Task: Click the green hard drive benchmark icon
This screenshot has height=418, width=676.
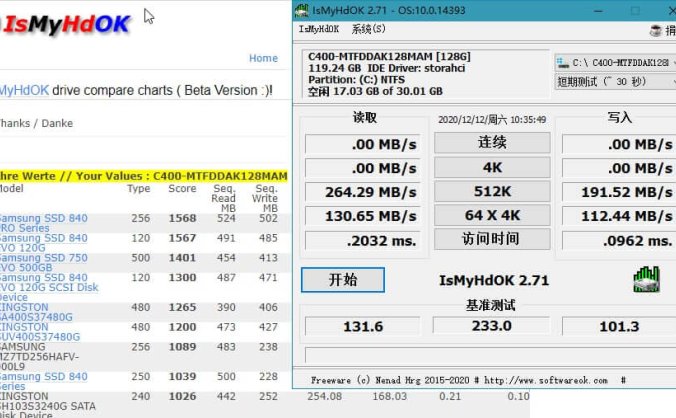Action: click(x=646, y=279)
